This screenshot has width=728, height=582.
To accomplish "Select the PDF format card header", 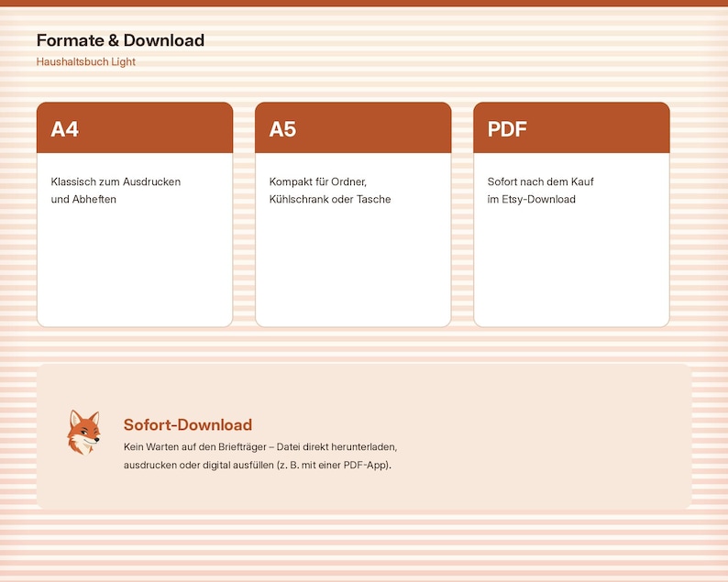I will [571, 127].
